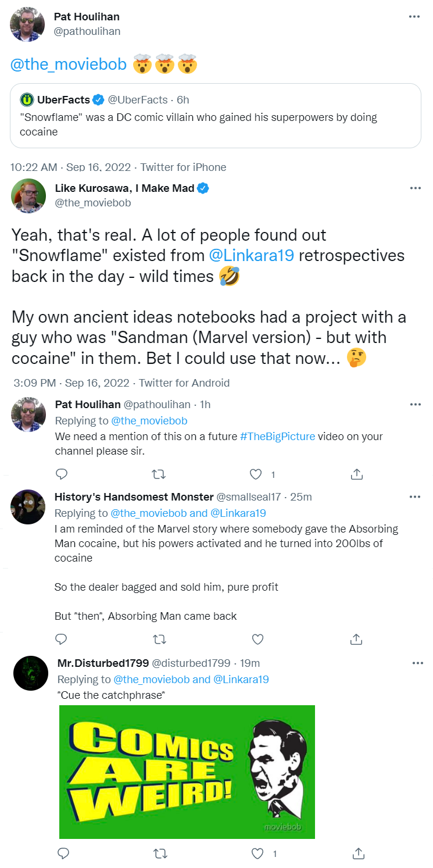433x868 pixels.
Task: Reply to History's Handsomest Monster's tweet
Action: coord(62,640)
